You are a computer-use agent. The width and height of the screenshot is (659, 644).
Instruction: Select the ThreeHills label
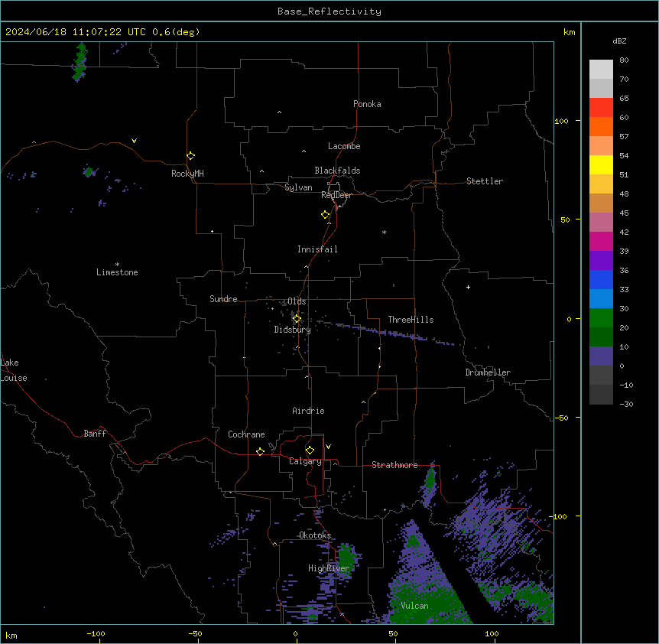pyautogui.click(x=411, y=320)
